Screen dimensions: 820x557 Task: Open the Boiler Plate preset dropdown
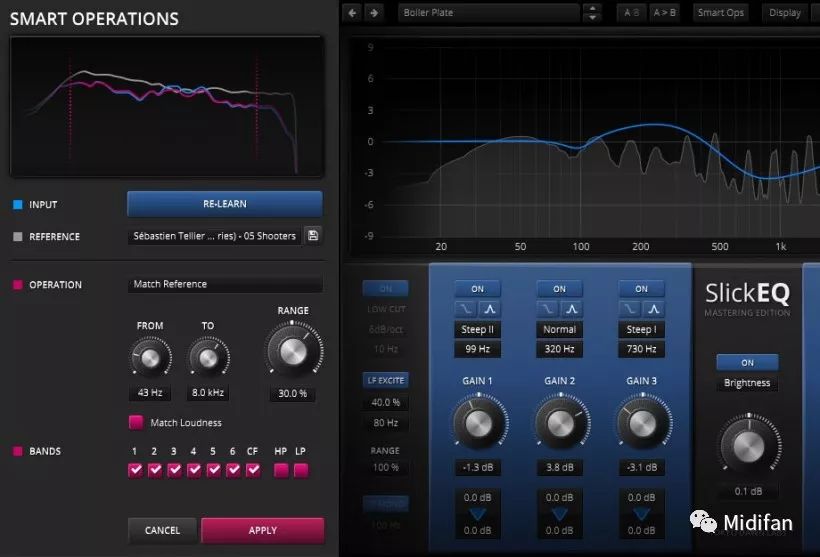pyautogui.click(x=489, y=13)
